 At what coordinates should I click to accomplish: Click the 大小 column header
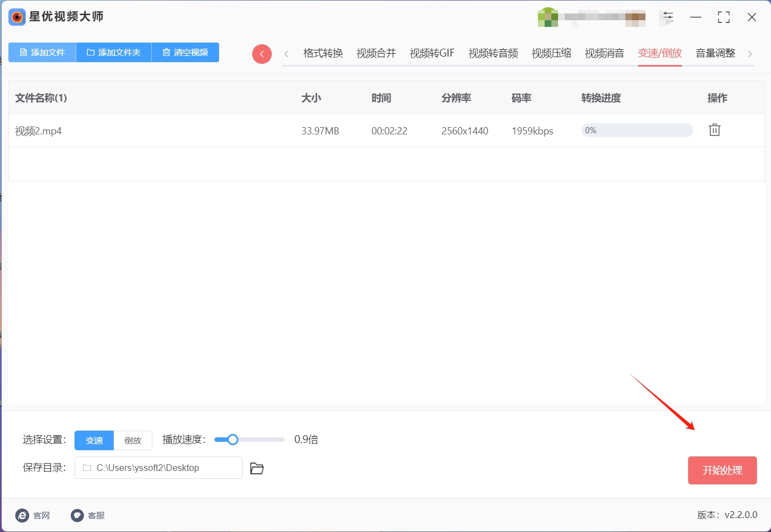coord(311,98)
